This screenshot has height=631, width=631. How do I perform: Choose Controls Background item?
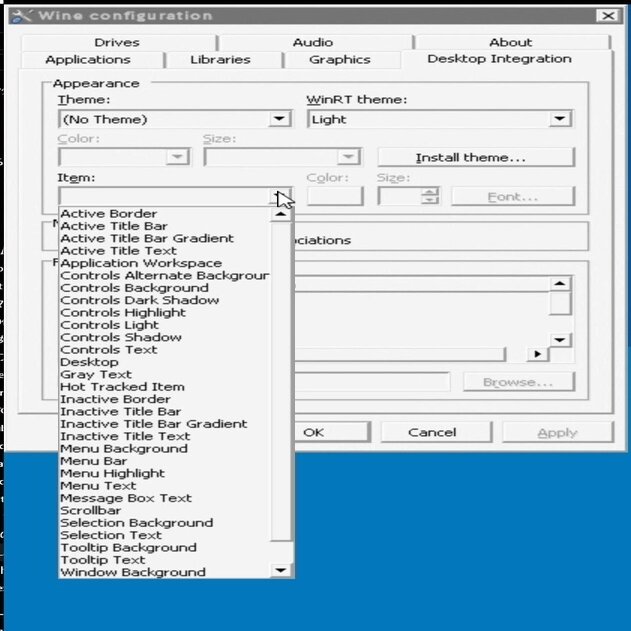(x=165, y=288)
